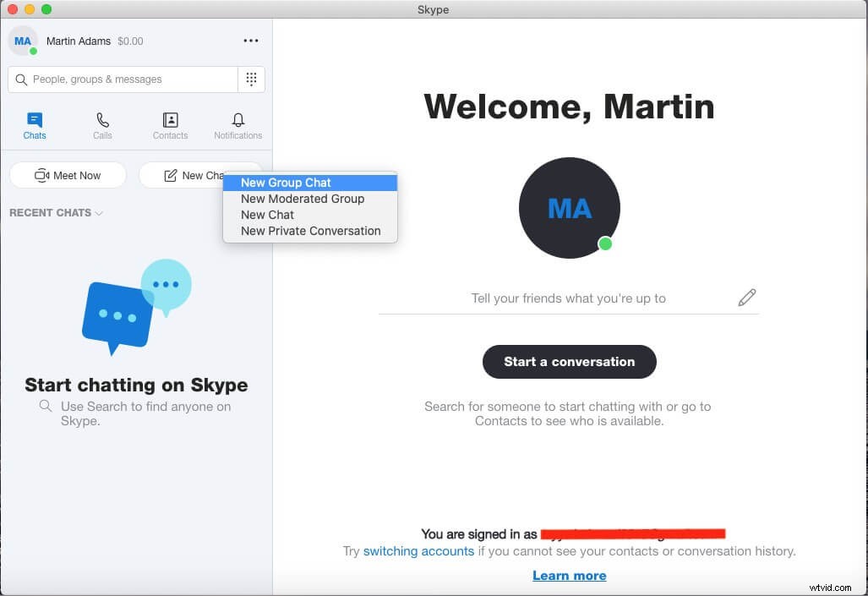The width and height of the screenshot is (868, 596).
Task: Open the Notifications bell icon
Action: point(237,120)
